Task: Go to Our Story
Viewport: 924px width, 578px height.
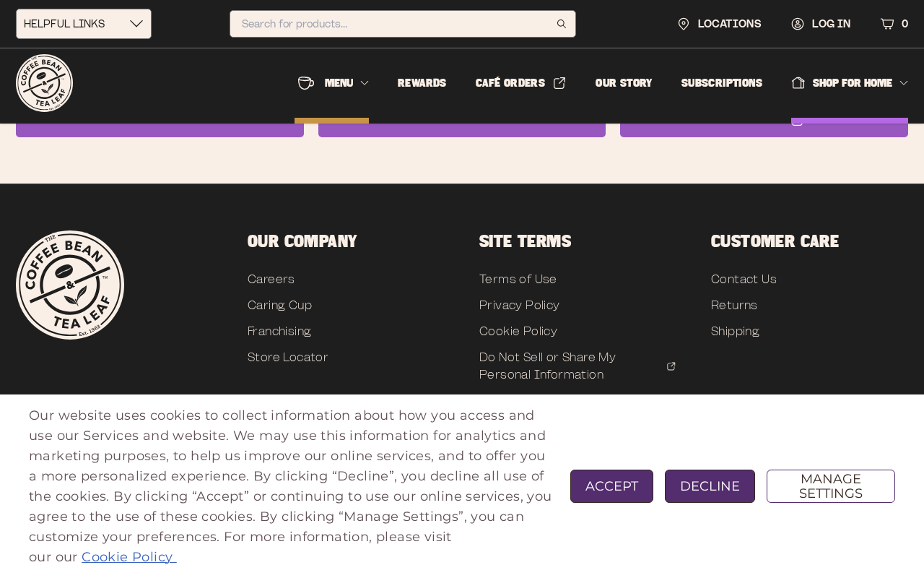Action: 624,83
